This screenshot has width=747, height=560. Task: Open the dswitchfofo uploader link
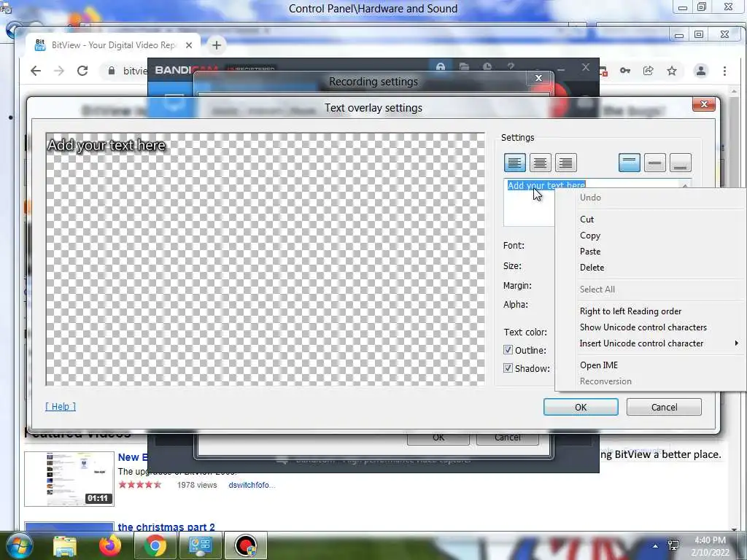[252, 485]
